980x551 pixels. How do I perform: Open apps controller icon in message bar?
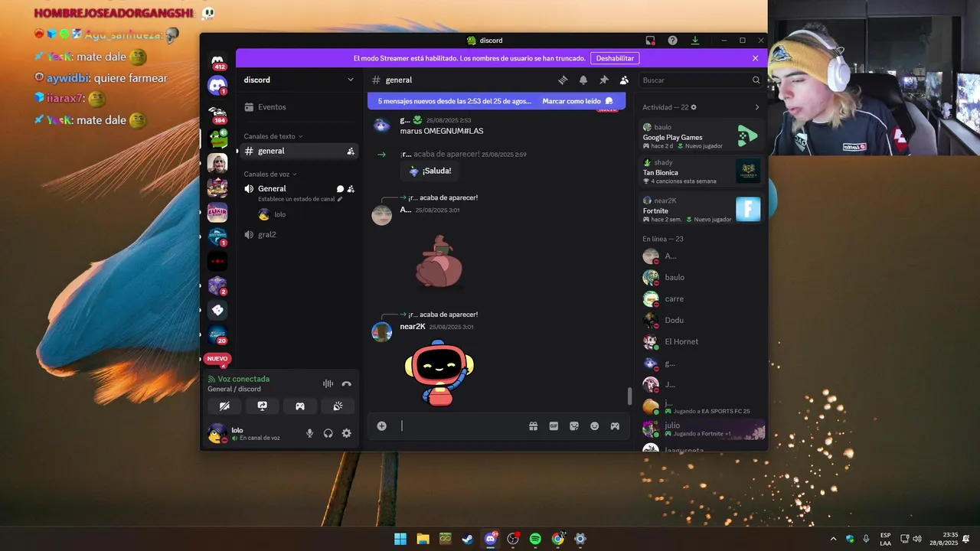pyautogui.click(x=615, y=426)
